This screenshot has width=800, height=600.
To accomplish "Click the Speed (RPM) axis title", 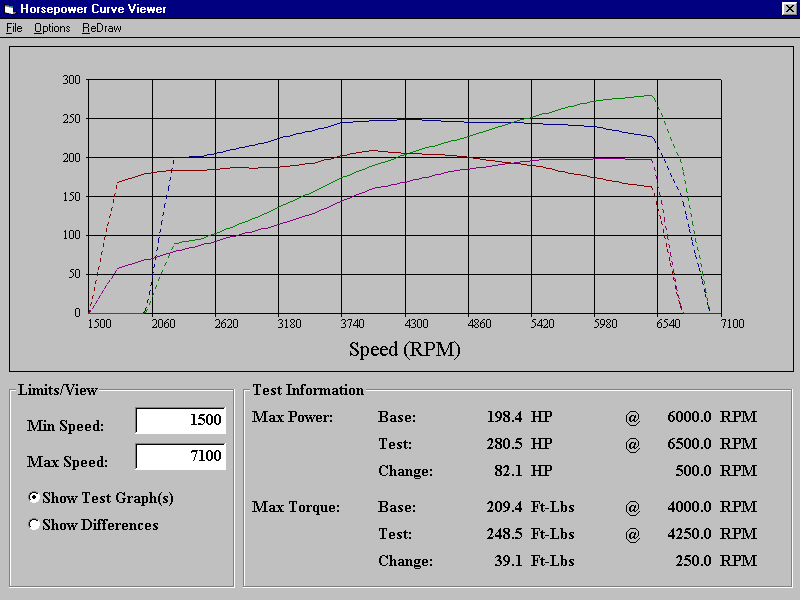I will click(405, 349).
